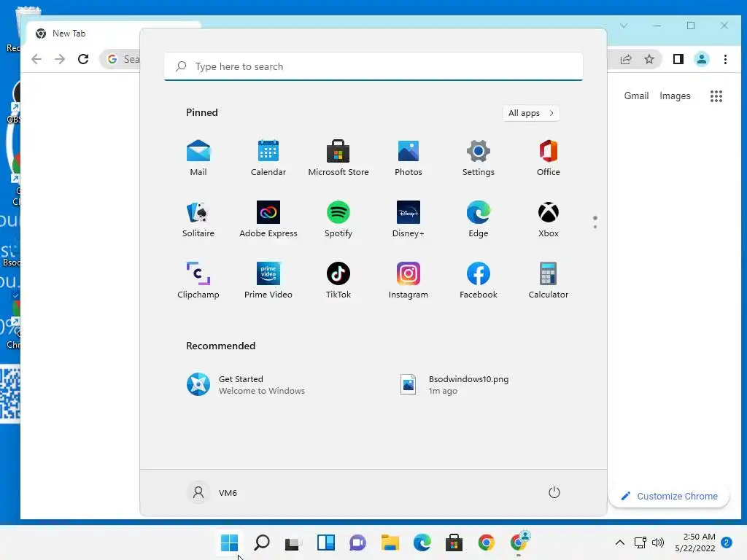Open Microsoft Edge from the taskbar
The height and width of the screenshot is (560, 747).
pos(422,542)
